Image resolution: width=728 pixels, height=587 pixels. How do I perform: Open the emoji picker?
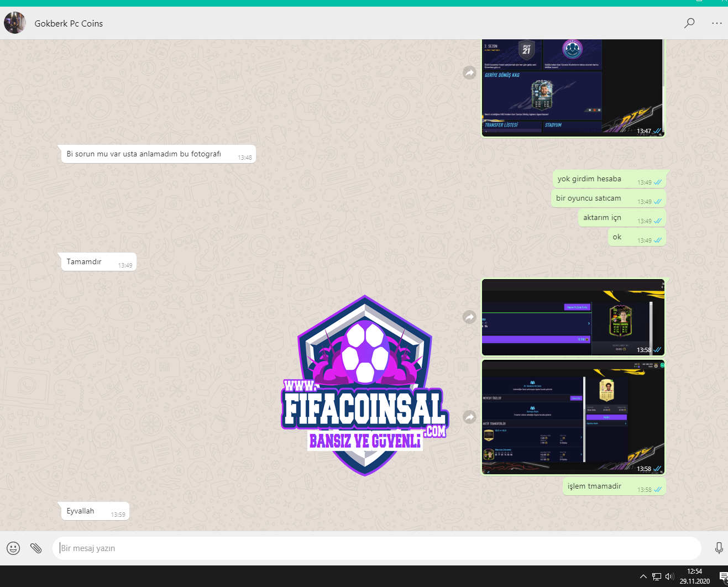(x=13, y=548)
